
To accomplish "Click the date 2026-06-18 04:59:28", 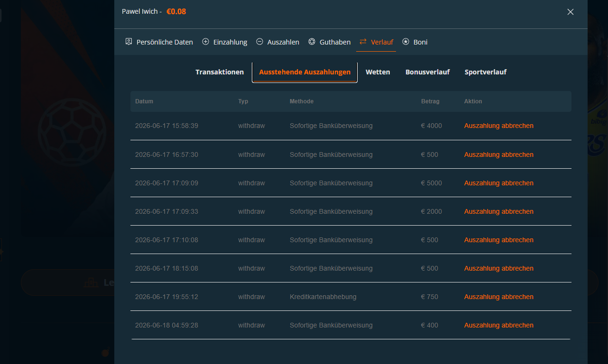I will 166,326.
